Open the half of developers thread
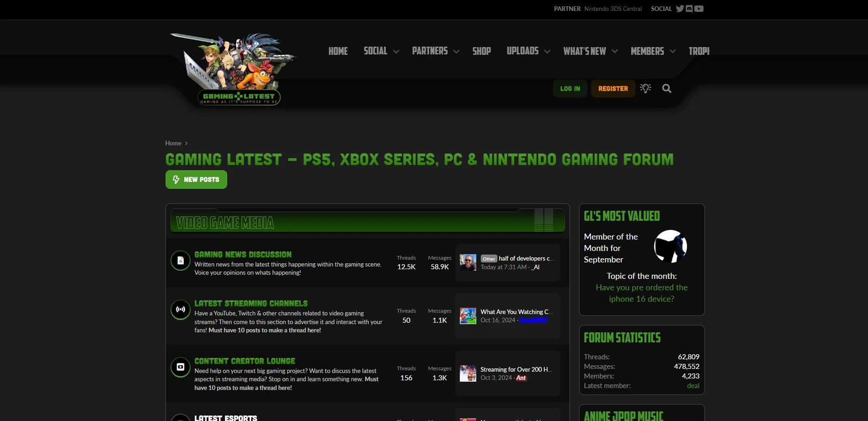Image resolution: width=868 pixels, height=421 pixels. click(x=526, y=258)
